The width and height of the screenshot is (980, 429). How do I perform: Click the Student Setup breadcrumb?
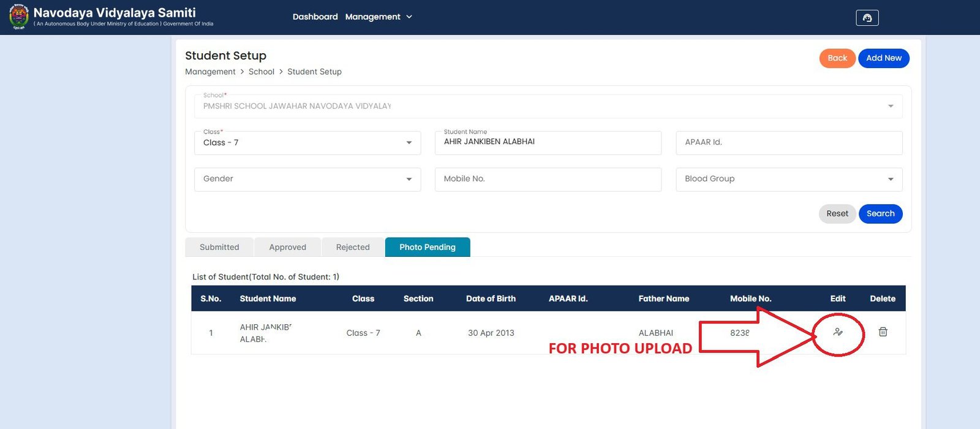[314, 72]
